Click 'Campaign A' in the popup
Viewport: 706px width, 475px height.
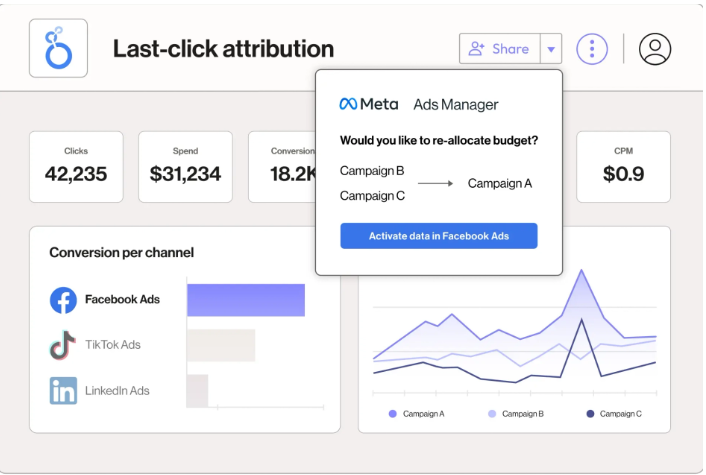coord(500,183)
